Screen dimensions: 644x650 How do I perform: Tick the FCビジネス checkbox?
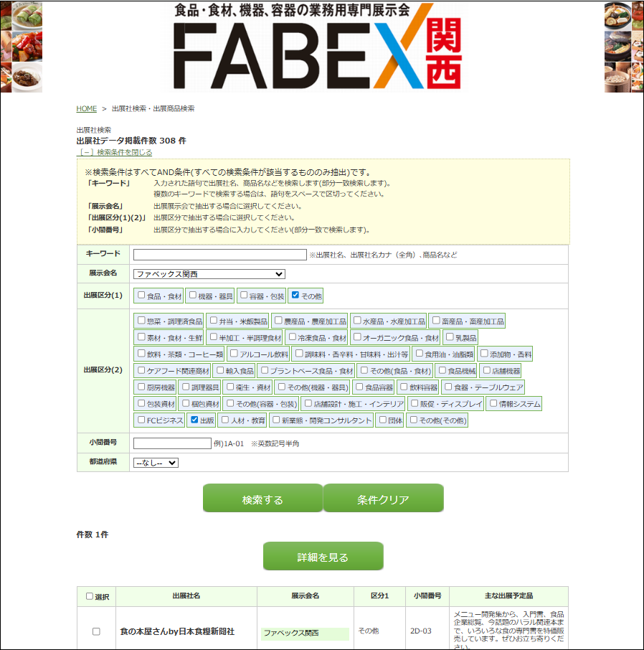(142, 420)
